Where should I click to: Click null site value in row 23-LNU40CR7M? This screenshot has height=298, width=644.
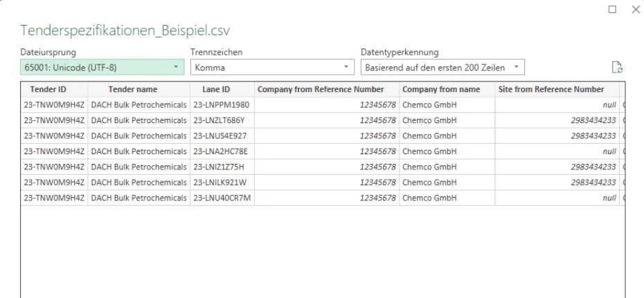[x=557, y=198]
